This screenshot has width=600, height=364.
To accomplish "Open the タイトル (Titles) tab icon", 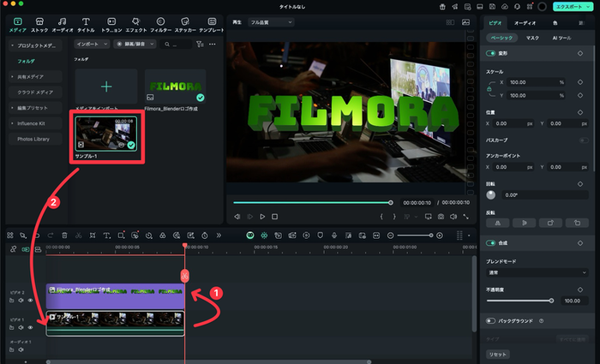I will (x=87, y=24).
